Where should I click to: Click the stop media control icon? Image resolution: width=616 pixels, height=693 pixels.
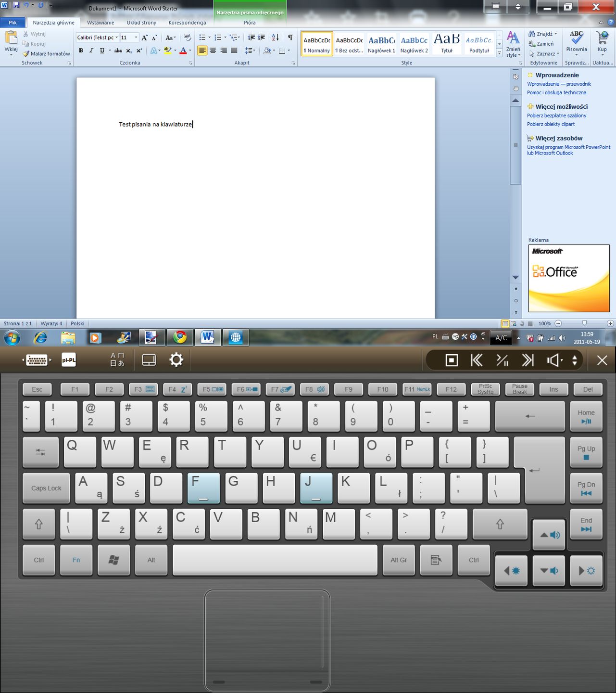click(x=452, y=360)
